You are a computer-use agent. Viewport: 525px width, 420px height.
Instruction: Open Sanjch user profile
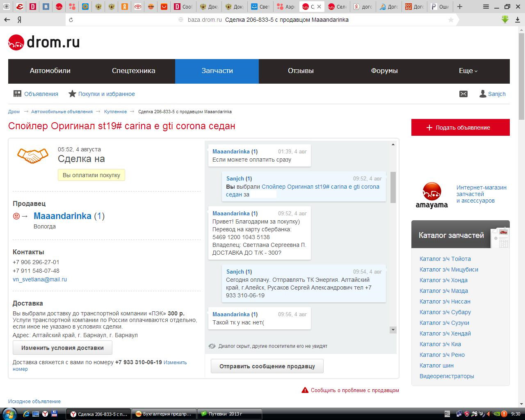click(493, 94)
